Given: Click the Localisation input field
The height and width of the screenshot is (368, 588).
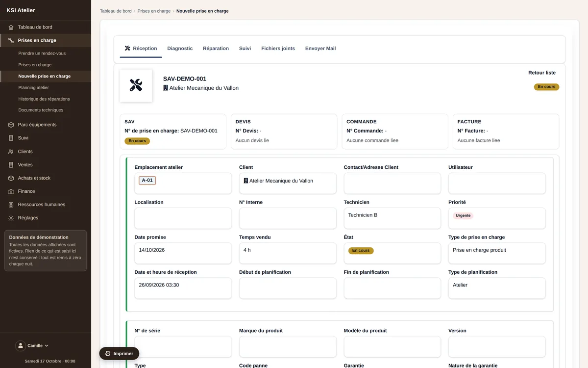Looking at the screenshot, I should pos(183,218).
